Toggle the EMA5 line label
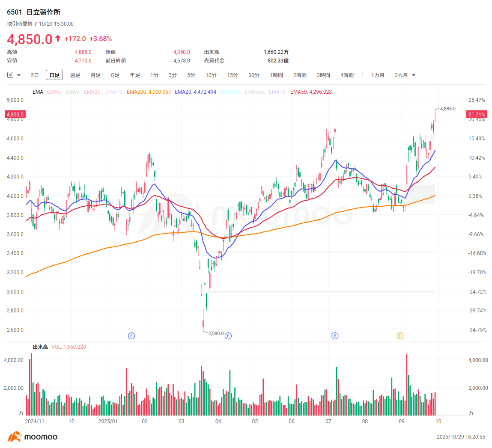 click(55, 92)
